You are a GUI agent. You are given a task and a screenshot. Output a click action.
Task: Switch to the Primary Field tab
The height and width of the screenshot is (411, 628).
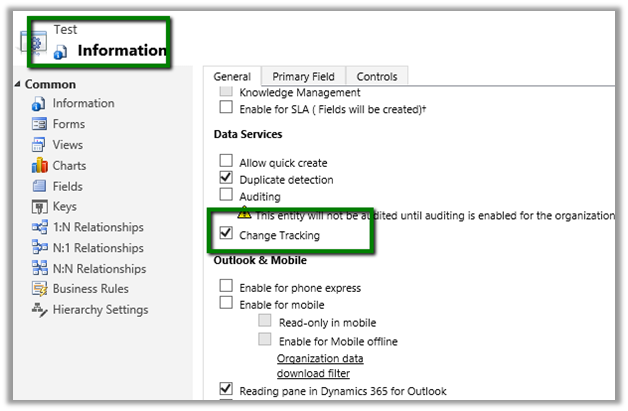click(302, 76)
